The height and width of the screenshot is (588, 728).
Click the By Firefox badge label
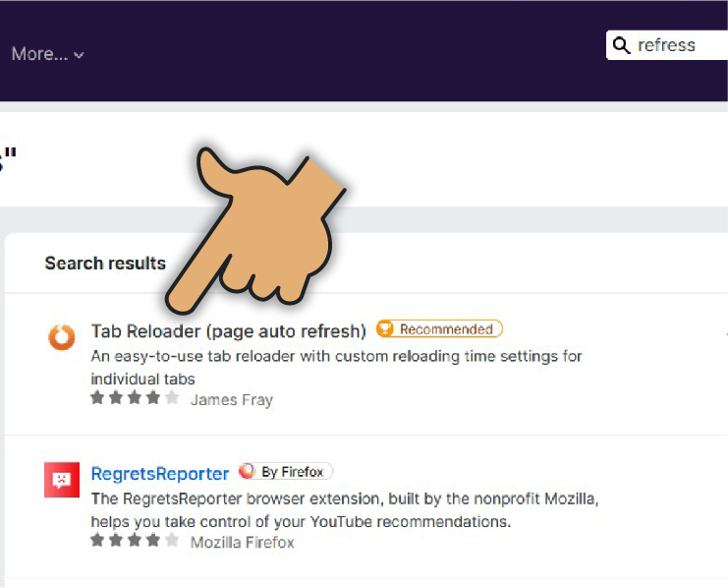click(x=292, y=472)
